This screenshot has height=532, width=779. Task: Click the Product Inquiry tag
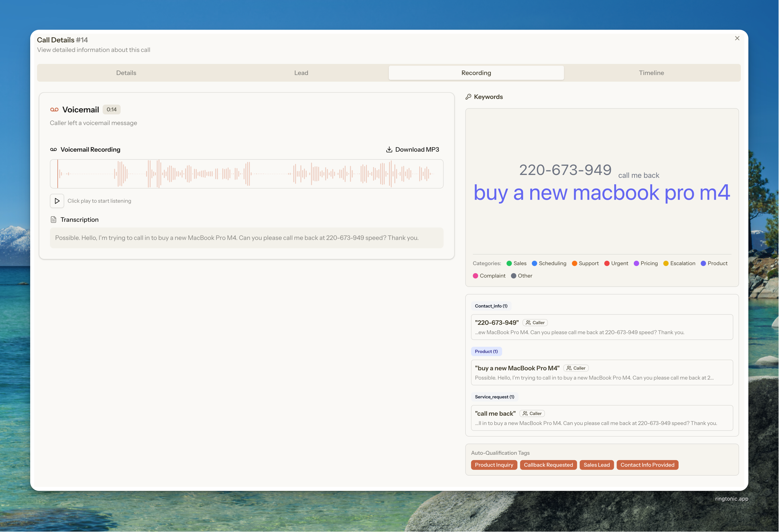click(x=494, y=465)
